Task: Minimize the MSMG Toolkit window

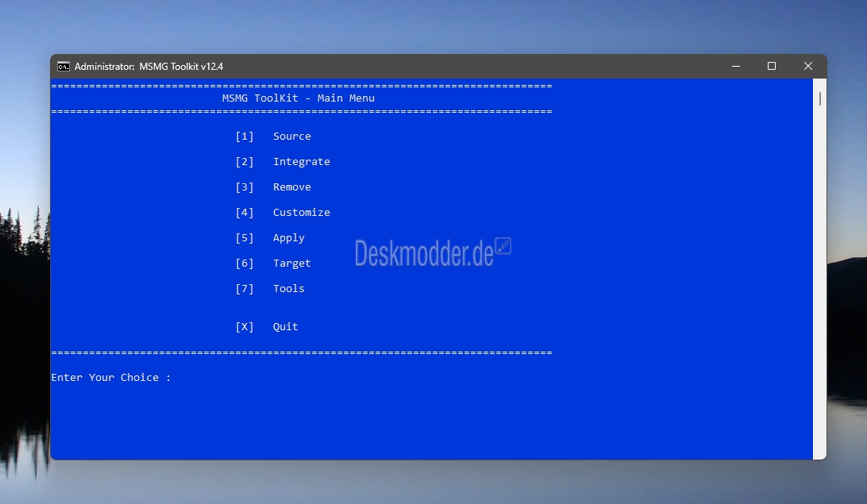Action: 736,67
